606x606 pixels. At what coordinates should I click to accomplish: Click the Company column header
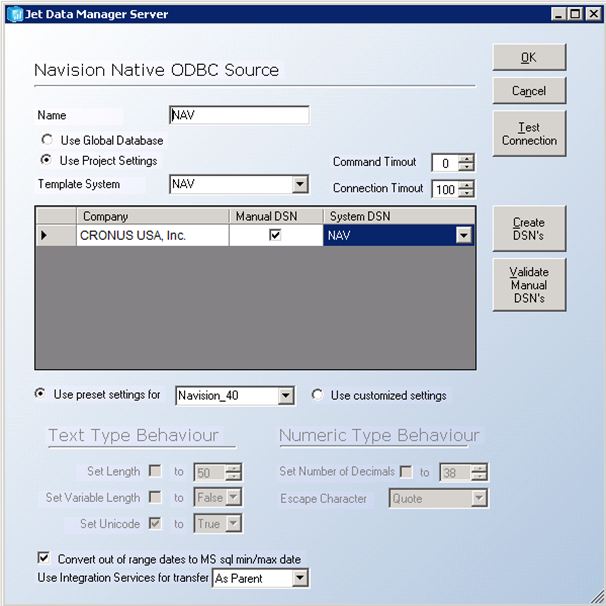(153, 216)
